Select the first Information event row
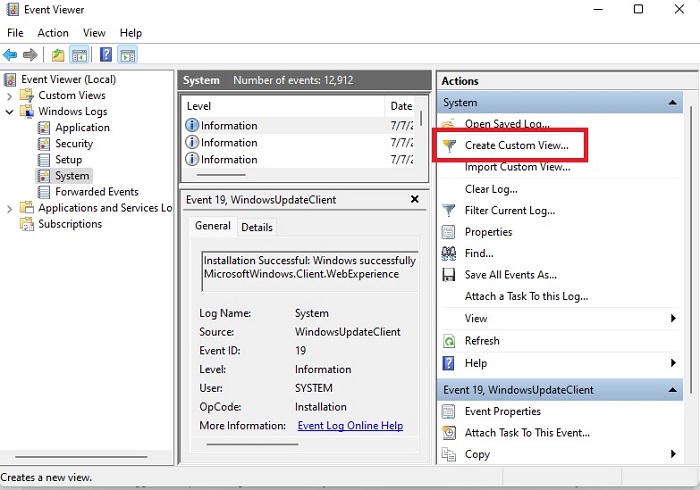This screenshot has height=490, width=700. [299, 125]
